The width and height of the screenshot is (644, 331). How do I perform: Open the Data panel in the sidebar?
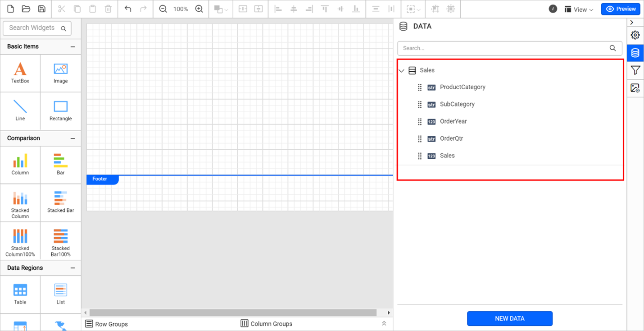tap(635, 53)
